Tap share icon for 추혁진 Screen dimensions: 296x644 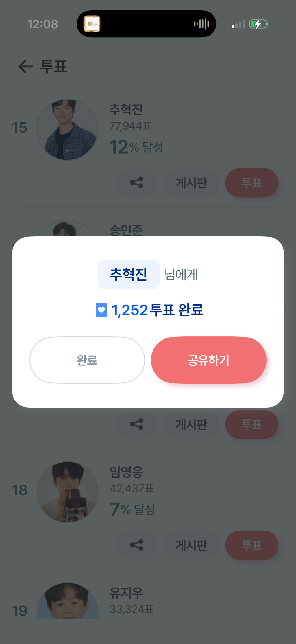137,183
